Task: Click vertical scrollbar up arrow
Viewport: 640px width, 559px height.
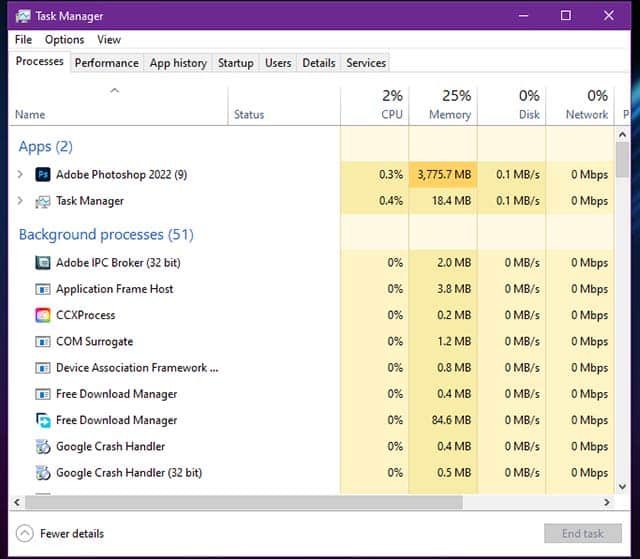Action: click(622, 134)
